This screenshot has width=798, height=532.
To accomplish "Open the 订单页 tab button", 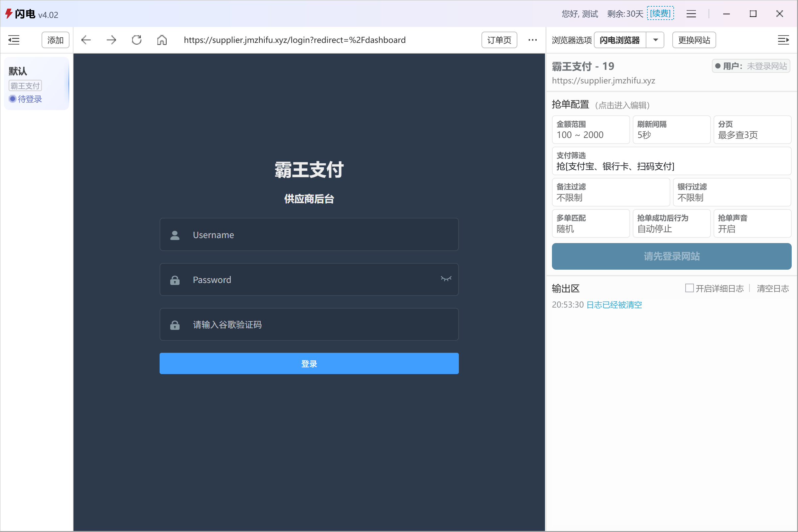I will click(x=499, y=40).
